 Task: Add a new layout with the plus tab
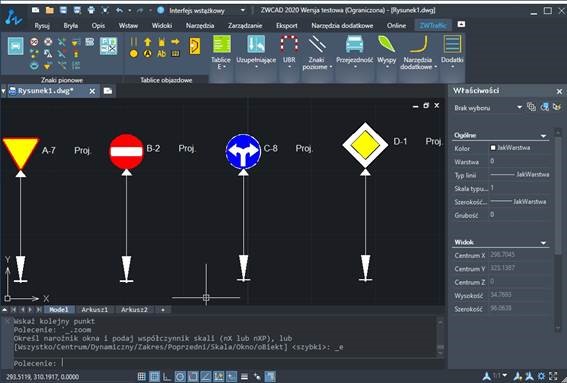(163, 310)
